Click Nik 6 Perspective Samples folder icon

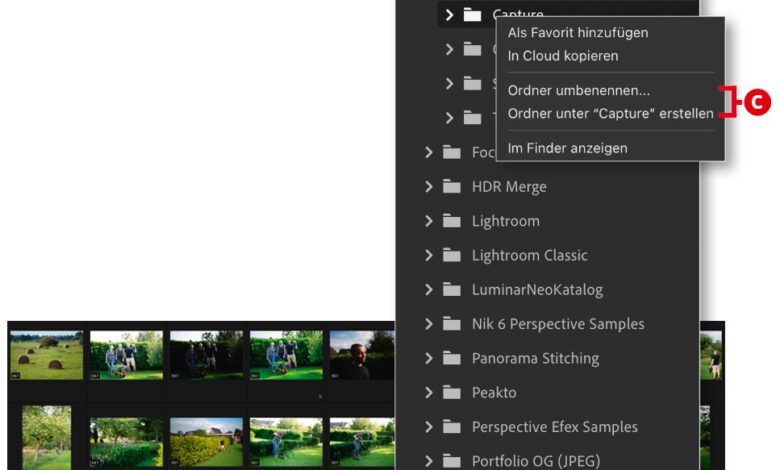(x=452, y=324)
